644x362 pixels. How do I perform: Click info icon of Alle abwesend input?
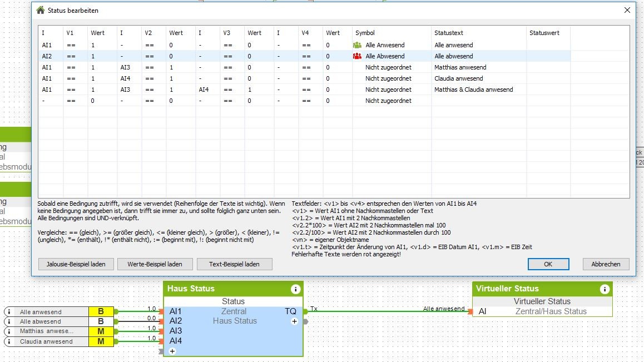pos(9,322)
